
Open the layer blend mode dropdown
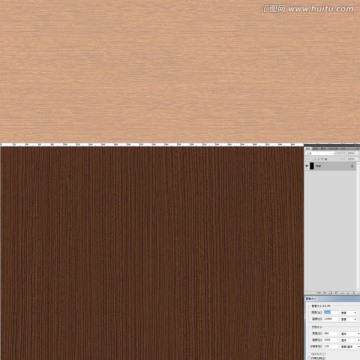[323, 153]
